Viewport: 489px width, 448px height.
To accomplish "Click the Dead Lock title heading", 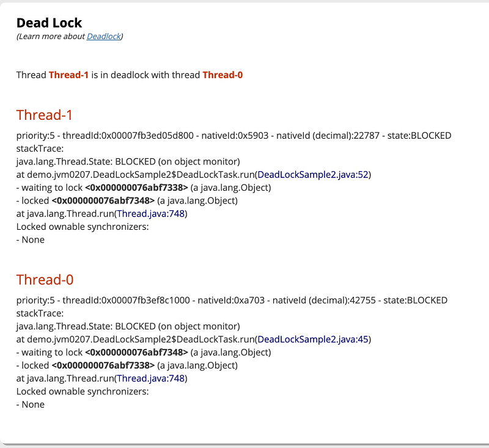I will (49, 23).
